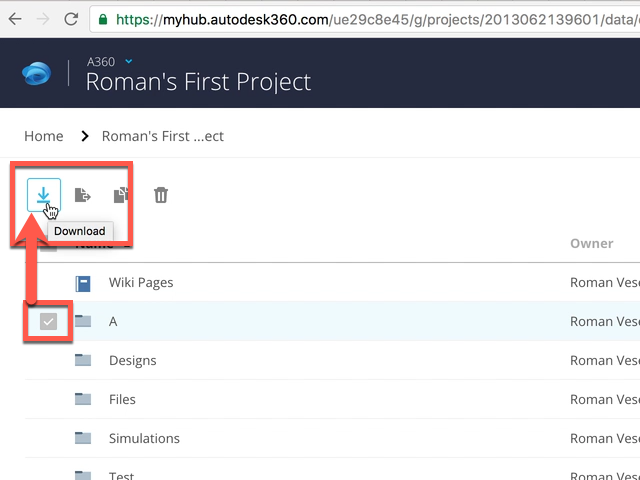Open the A360 hub dropdown arrow
This screenshot has height=480, width=640.
pyautogui.click(x=129, y=62)
